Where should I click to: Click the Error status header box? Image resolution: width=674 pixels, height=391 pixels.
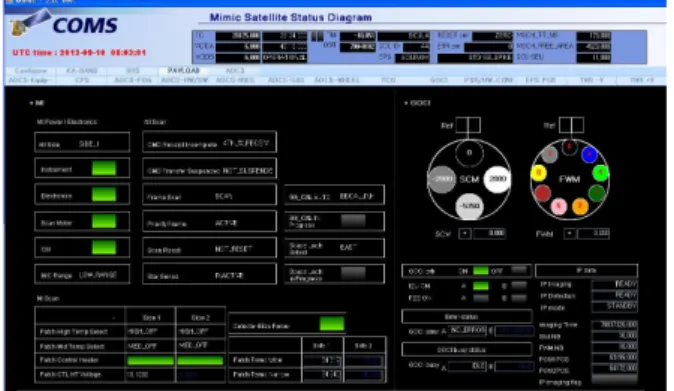click(x=467, y=317)
